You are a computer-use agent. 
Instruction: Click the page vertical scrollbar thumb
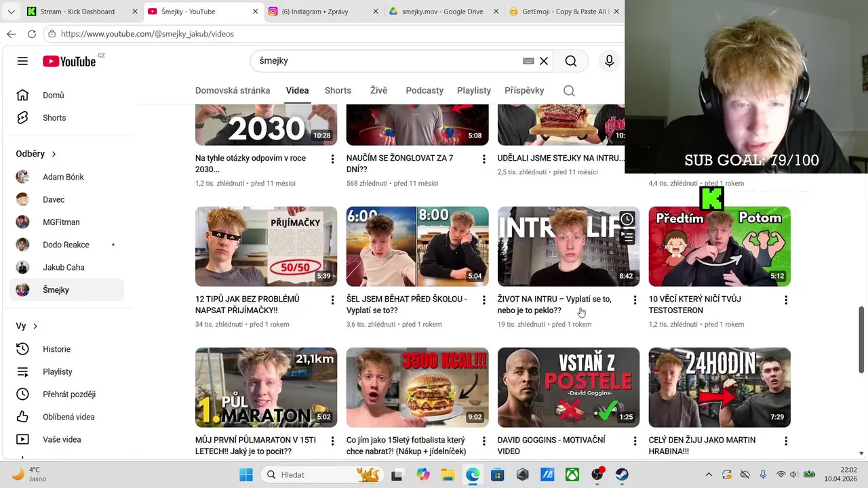click(x=862, y=339)
